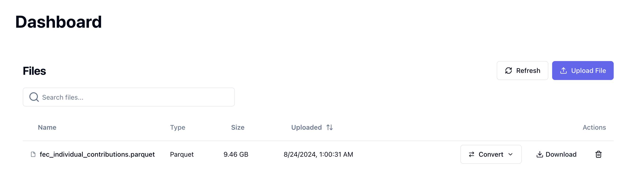
Task: Click the Type column header
Action: pyautogui.click(x=178, y=128)
